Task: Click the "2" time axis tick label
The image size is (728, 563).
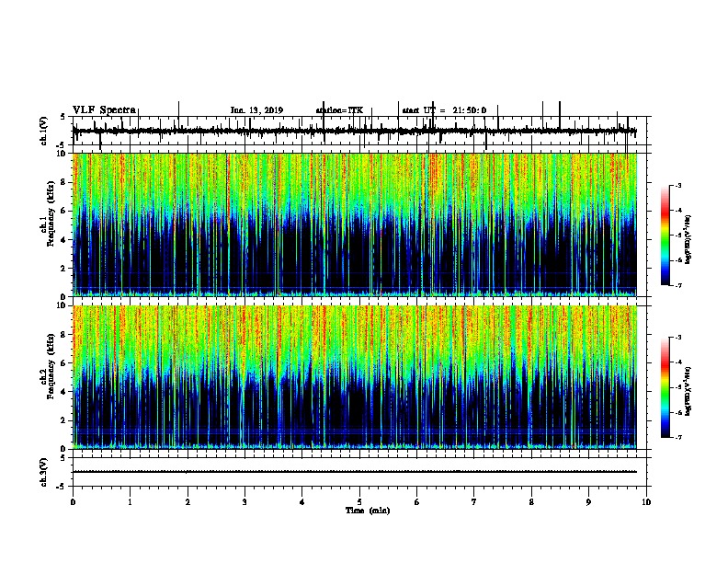Action: (x=188, y=502)
